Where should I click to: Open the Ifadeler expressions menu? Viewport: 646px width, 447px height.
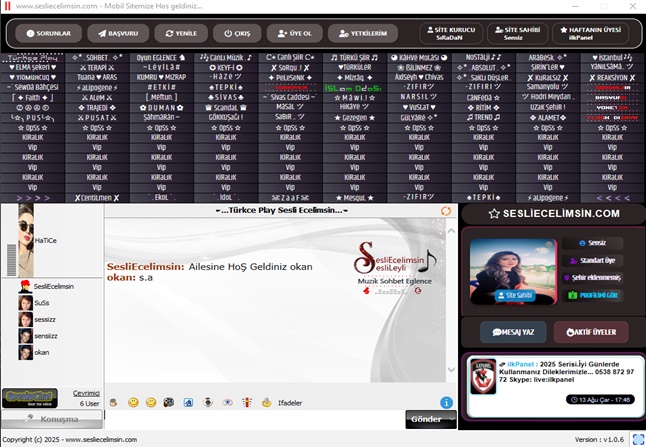click(x=288, y=402)
